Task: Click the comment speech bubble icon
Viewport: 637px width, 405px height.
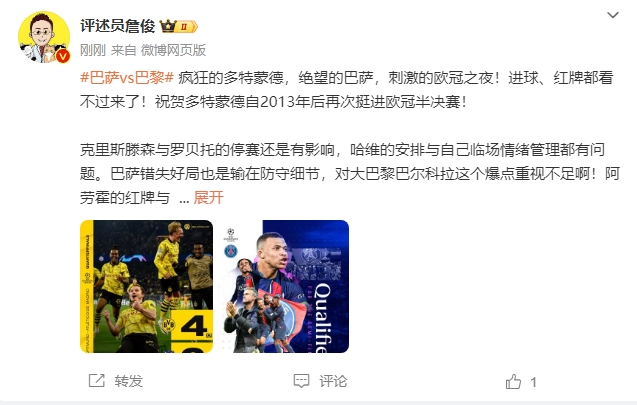Action: point(301,381)
